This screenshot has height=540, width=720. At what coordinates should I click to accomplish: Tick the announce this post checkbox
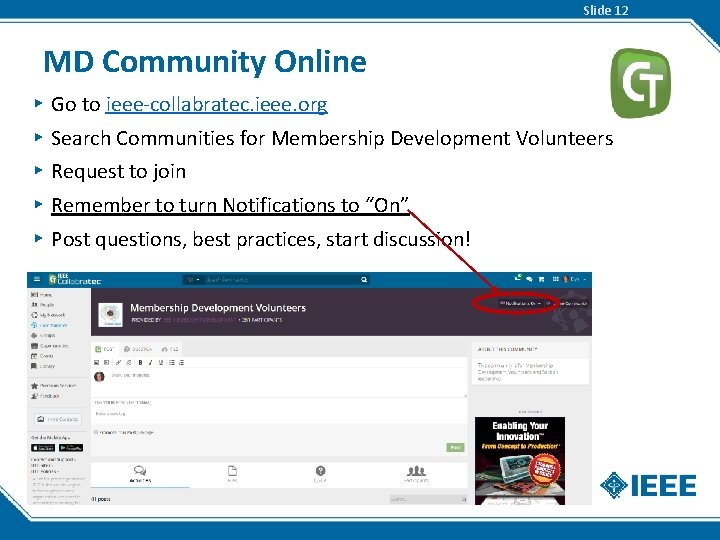96,432
